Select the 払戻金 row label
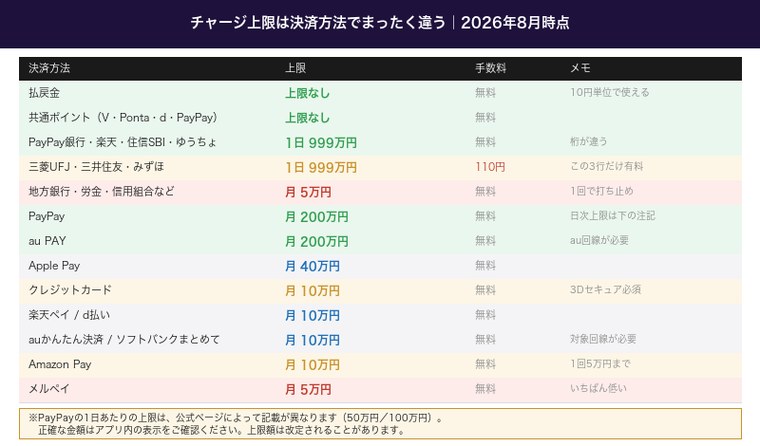This screenshot has height=446, width=760. (x=44, y=93)
